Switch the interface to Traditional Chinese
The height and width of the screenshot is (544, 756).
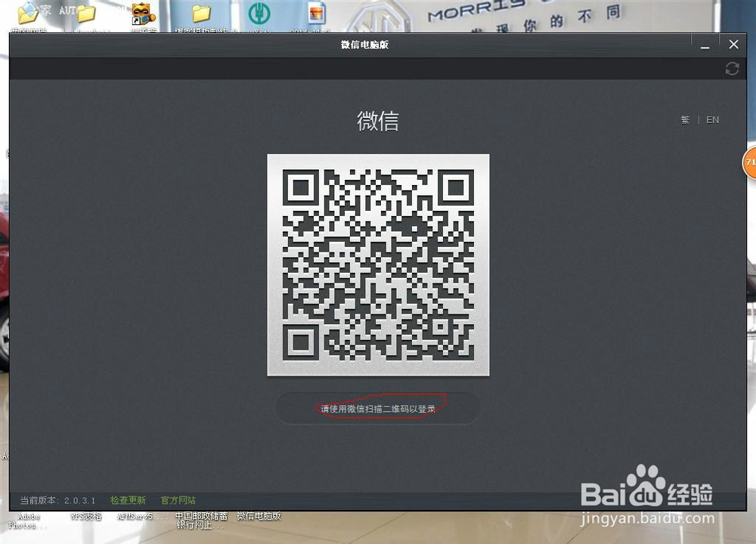coord(685,119)
